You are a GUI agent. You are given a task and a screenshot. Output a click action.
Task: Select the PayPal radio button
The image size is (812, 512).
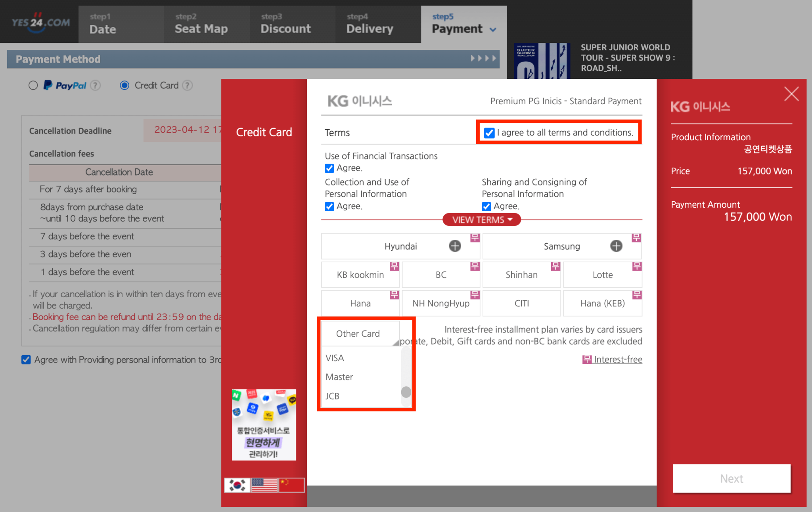(33, 85)
